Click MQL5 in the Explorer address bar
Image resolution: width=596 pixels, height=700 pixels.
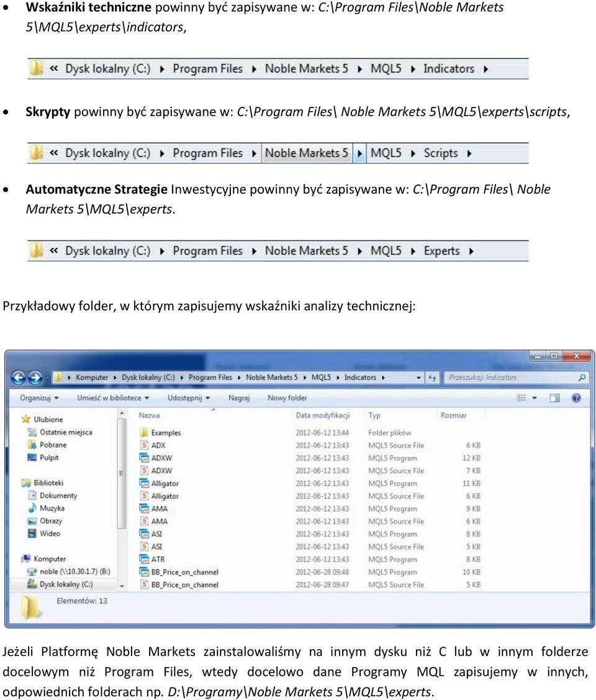pos(321,377)
